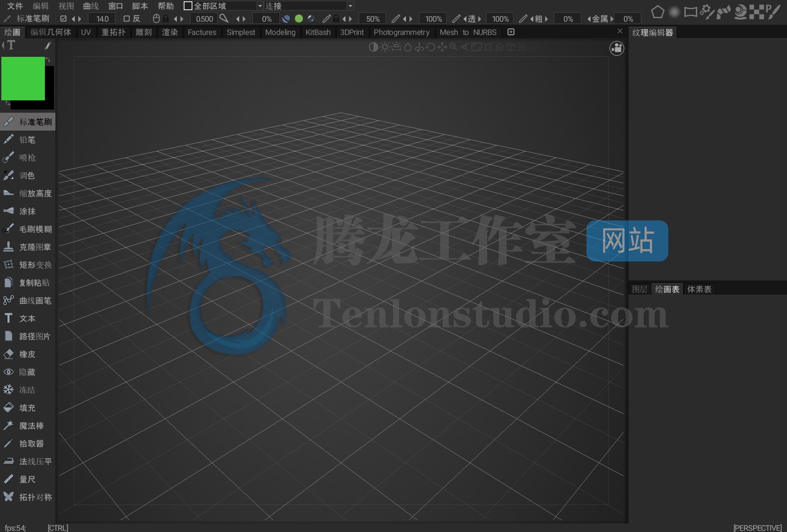The height and width of the screenshot is (532, 787).
Task: Open the 全部区域 dropdown
Action: click(x=260, y=6)
